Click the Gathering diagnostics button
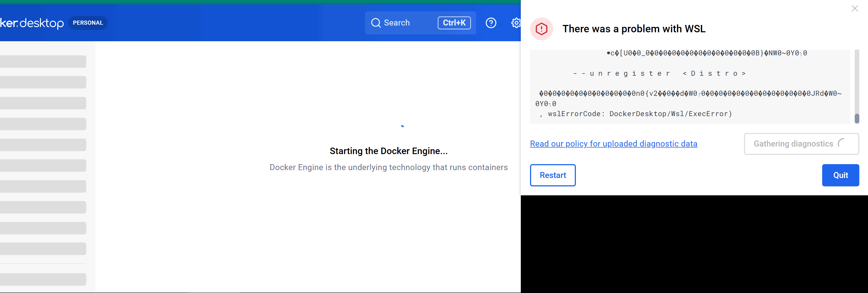This screenshot has width=868, height=293. click(x=801, y=144)
